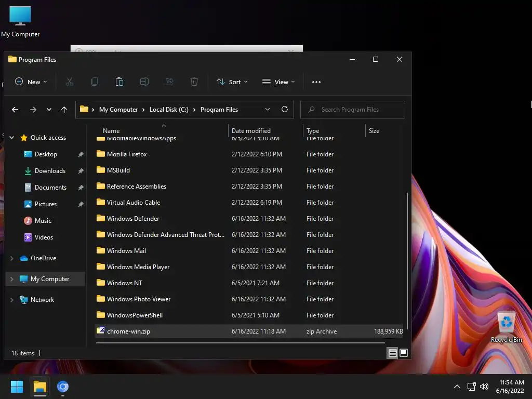This screenshot has height=399, width=532.
Task: Switch to large icons view layout icon
Action: click(x=404, y=353)
